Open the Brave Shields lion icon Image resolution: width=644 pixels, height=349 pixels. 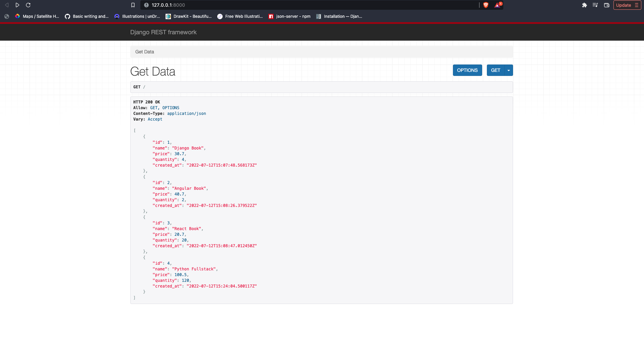(x=486, y=5)
